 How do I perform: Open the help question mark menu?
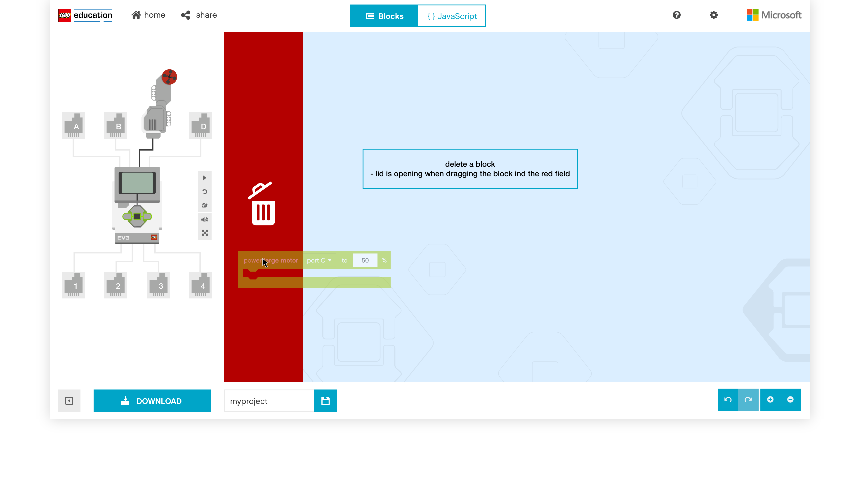676,15
